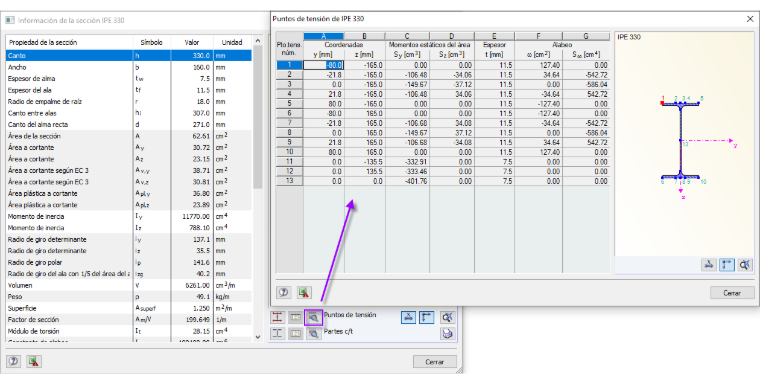Viewport: 760px width, 384px height.
Task: Click stress point 1 marker in section preview
Action: click(x=663, y=103)
